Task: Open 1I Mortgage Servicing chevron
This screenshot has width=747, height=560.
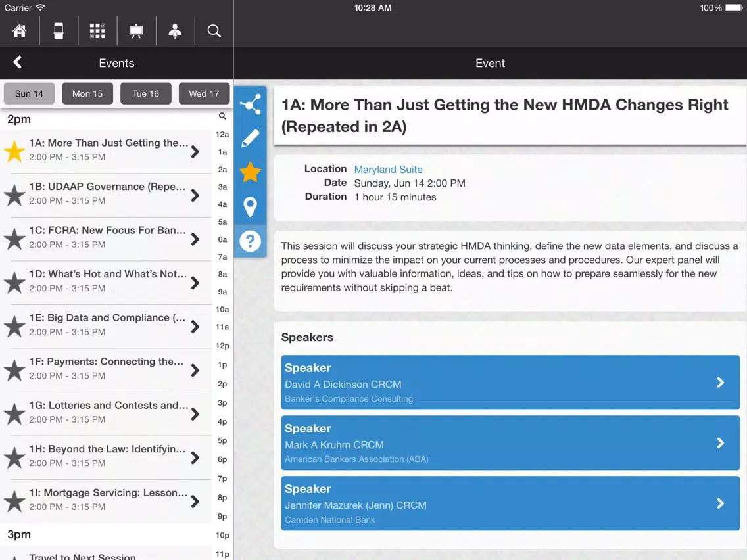Action: [195, 502]
